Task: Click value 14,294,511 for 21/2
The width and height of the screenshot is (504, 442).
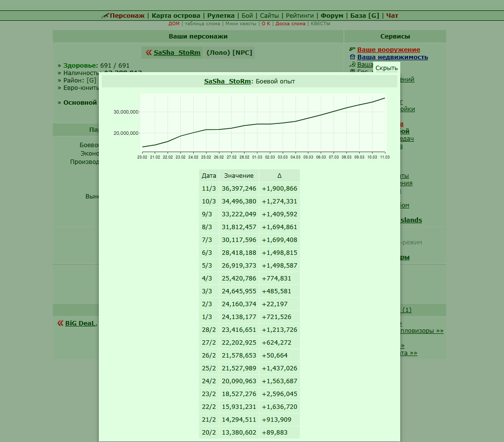Action: 239,420
